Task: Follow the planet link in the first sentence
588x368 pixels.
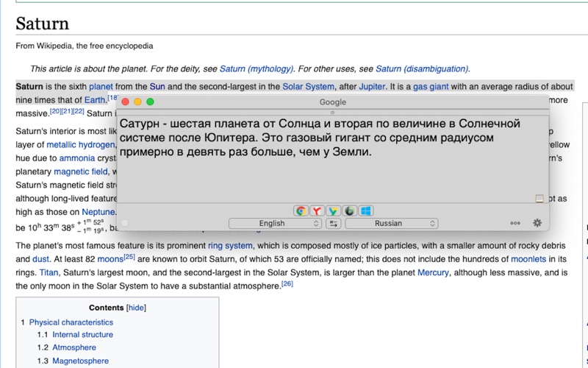Action: click(x=101, y=87)
